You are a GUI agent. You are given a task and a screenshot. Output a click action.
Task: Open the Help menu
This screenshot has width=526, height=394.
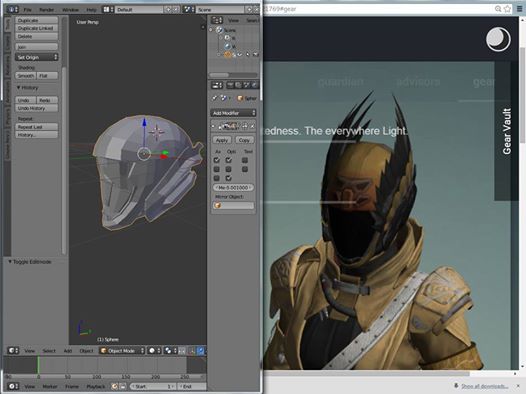(x=91, y=10)
